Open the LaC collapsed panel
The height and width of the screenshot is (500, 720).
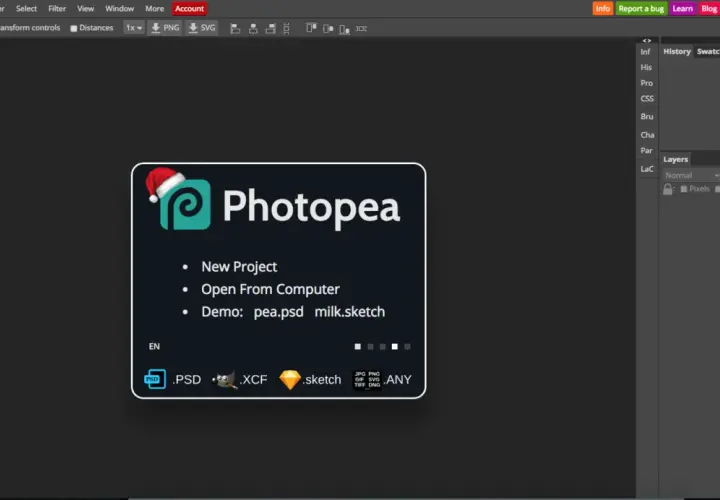(x=647, y=169)
